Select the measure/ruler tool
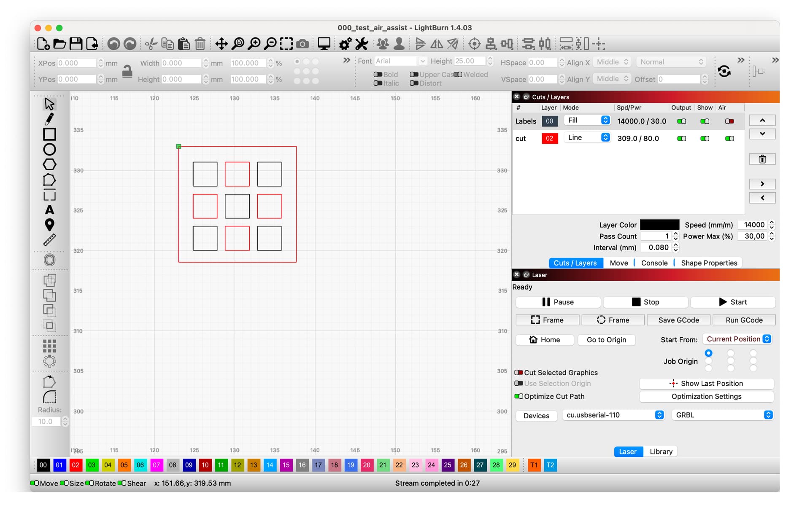810x532 pixels. [49, 239]
